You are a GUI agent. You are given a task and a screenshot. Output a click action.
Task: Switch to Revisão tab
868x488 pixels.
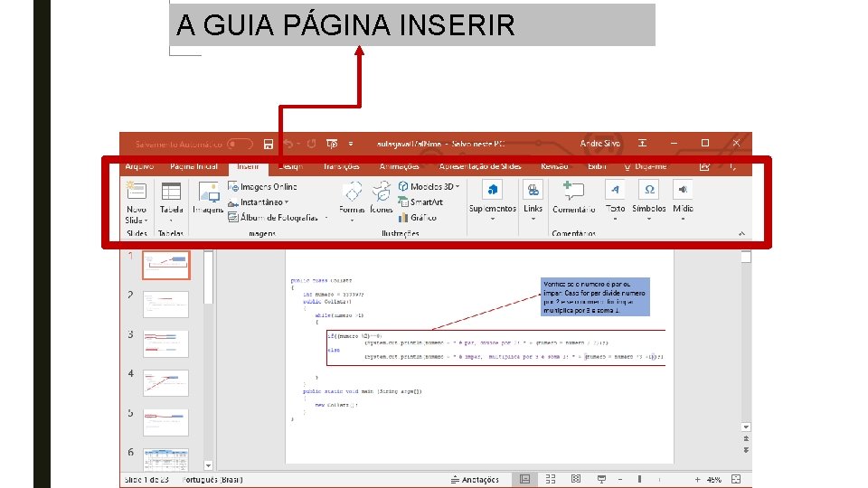(554, 166)
